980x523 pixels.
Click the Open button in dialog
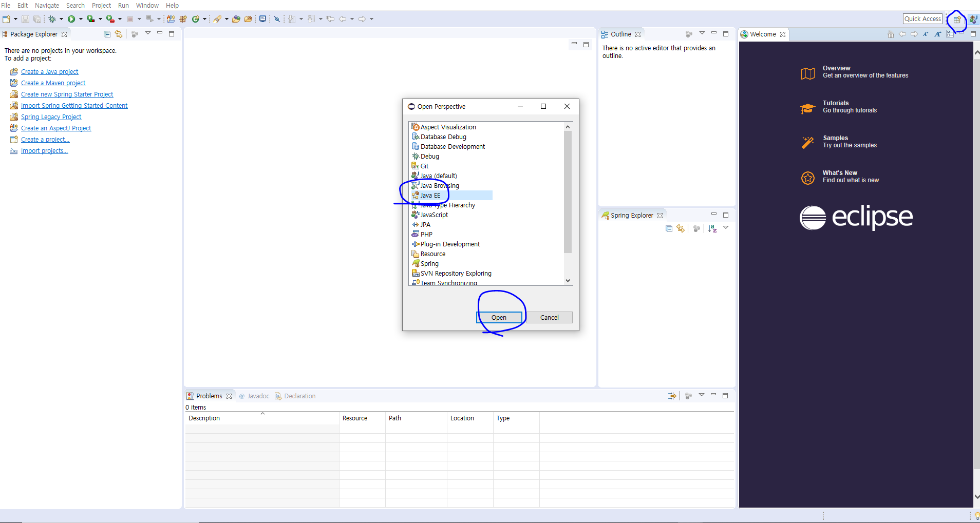tap(499, 318)
